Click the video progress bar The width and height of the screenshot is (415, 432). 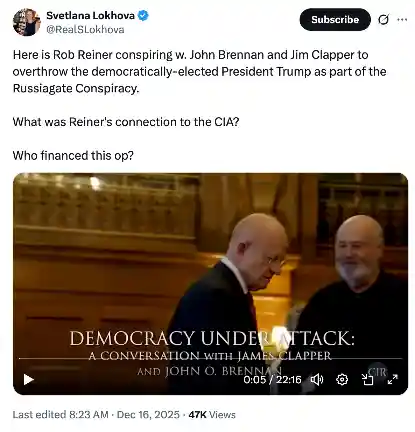(x=210, y=359)
